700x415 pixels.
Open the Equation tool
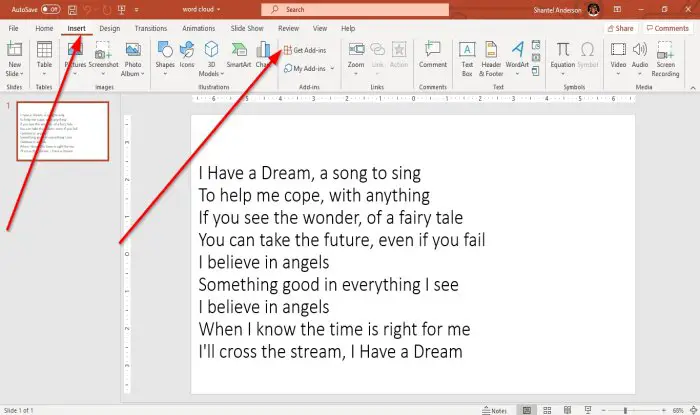click(562, 50)
